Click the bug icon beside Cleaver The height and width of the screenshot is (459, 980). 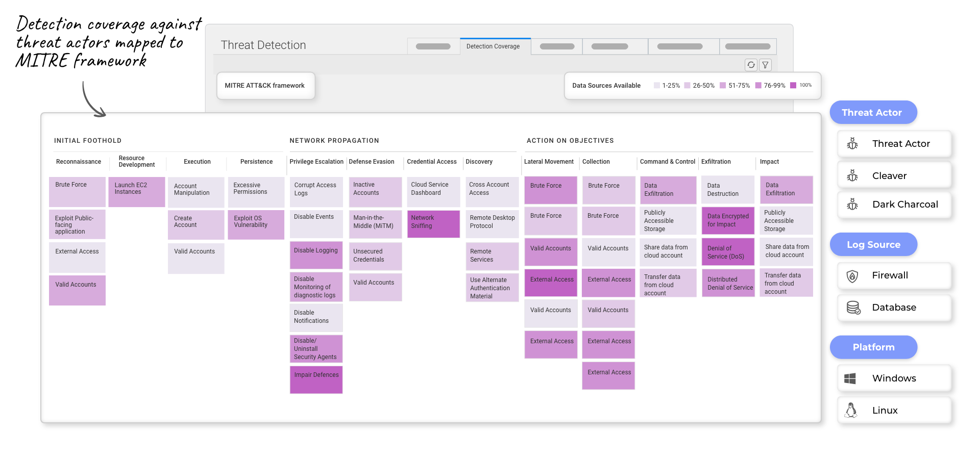tap(852, 176)
